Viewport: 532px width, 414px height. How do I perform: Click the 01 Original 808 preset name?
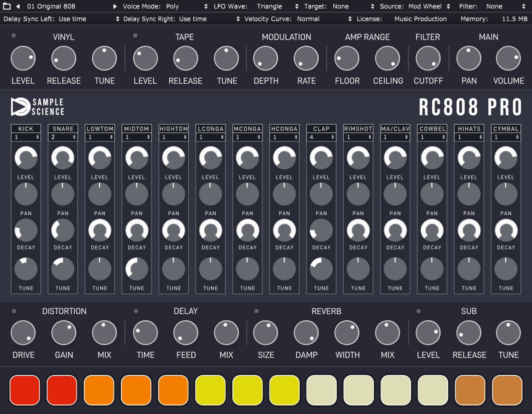click(51, 6)
